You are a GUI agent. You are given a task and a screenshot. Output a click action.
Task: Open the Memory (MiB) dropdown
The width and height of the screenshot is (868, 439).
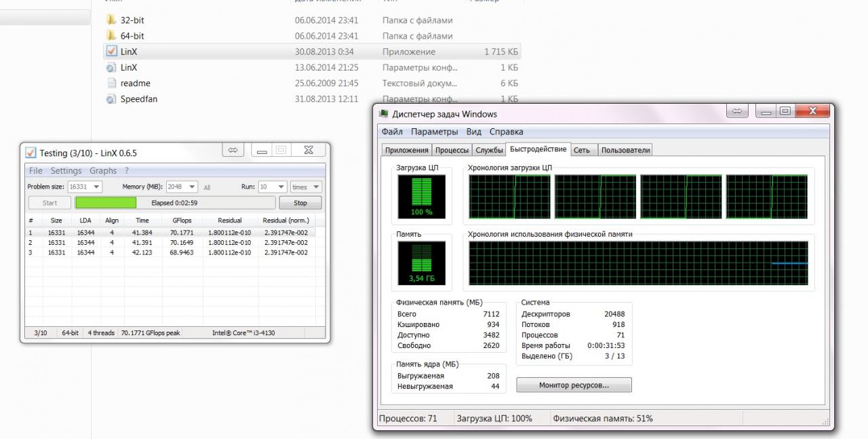192,187
